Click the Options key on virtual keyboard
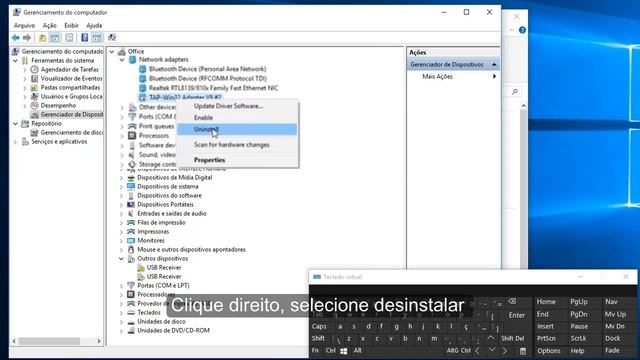Screen dimensions: 640x360 549,351
